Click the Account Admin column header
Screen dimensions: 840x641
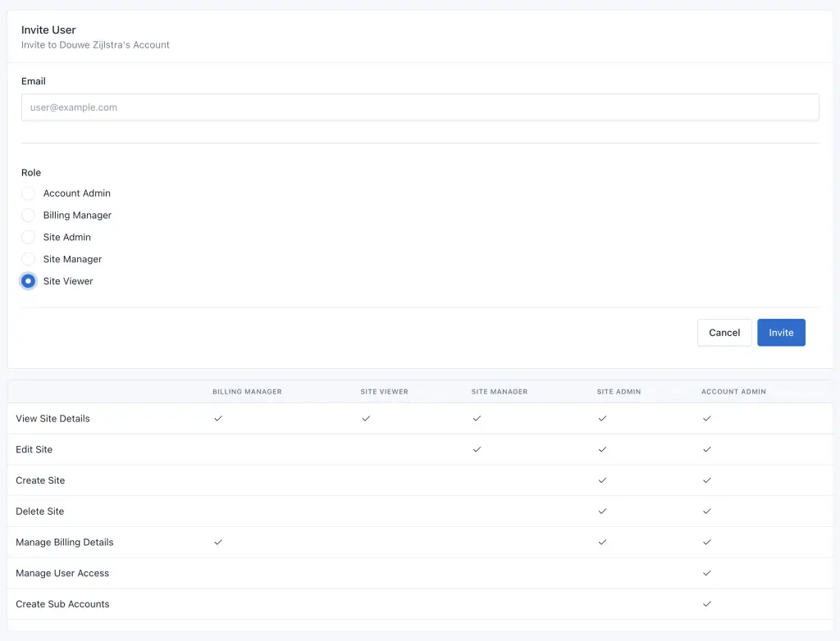(x=733, y=392)
